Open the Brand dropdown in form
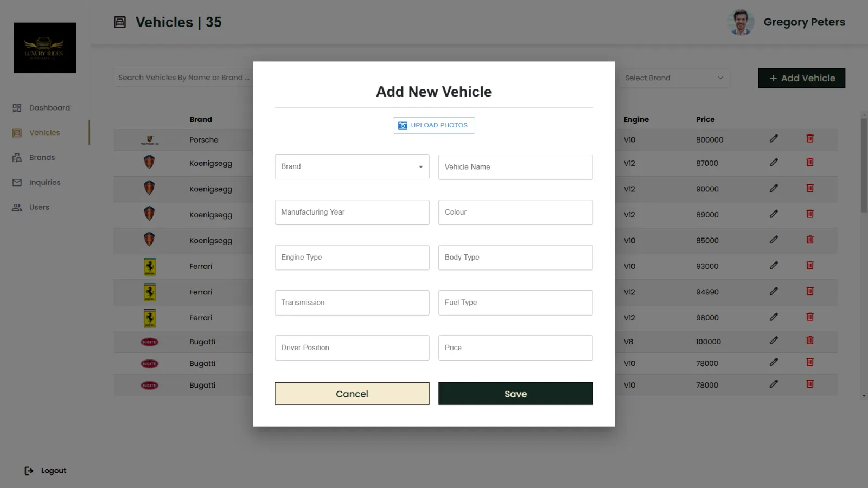Viewport: 868px width, 488px height. 352,167
